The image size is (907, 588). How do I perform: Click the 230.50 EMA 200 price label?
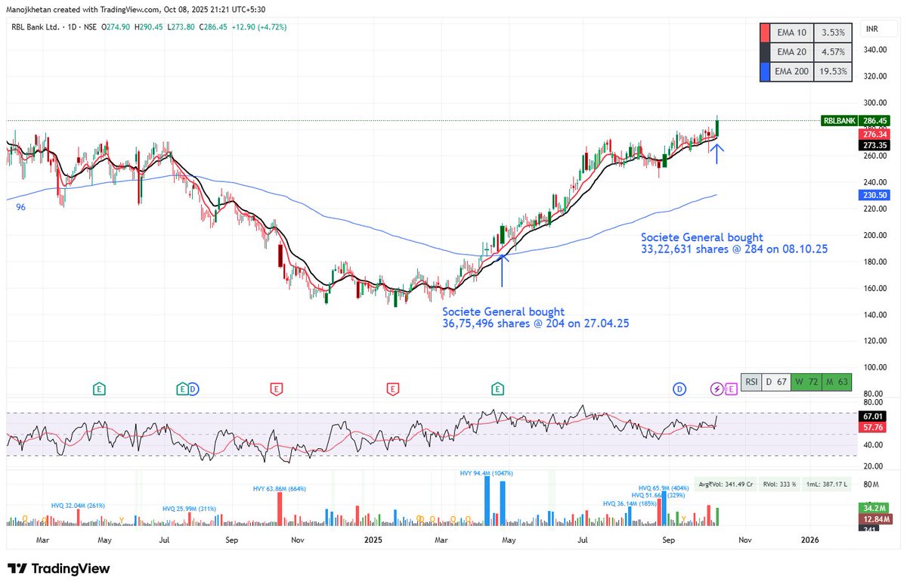coord(875,195)
